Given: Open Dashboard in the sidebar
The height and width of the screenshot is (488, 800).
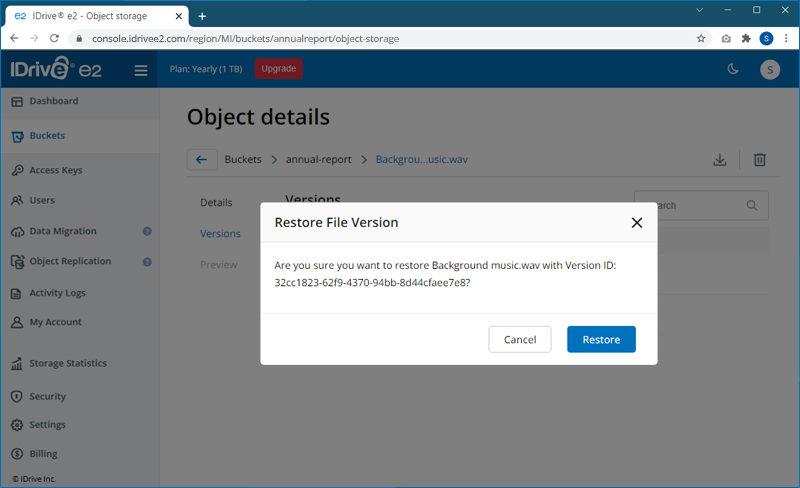Looking at the screenshot, I should 53,101.
